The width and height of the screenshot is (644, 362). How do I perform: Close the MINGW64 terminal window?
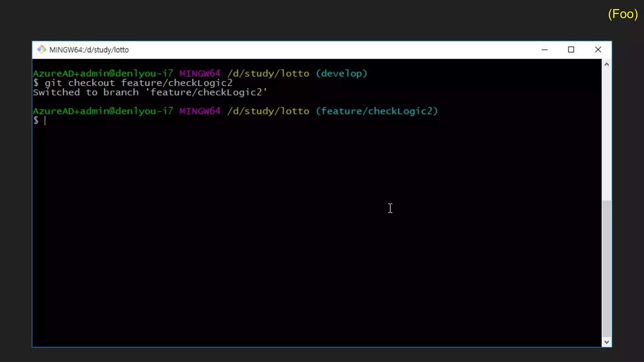[598, 50]
